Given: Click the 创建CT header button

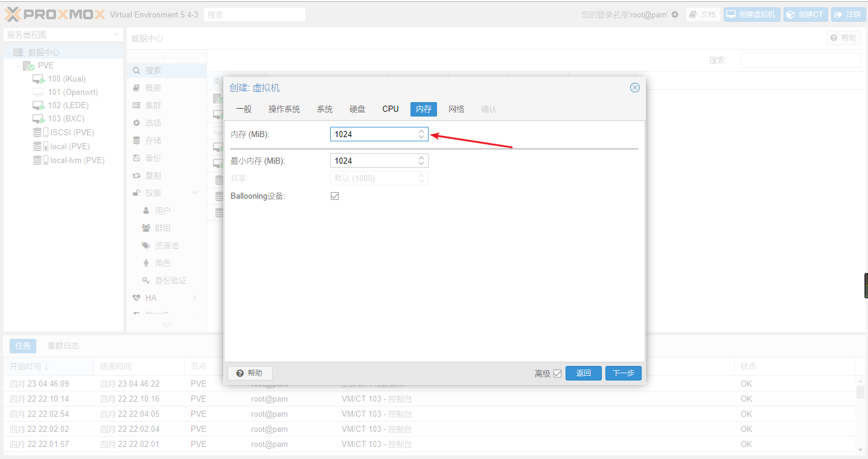Looking at the screenshot, I should (x=806, y=14).
